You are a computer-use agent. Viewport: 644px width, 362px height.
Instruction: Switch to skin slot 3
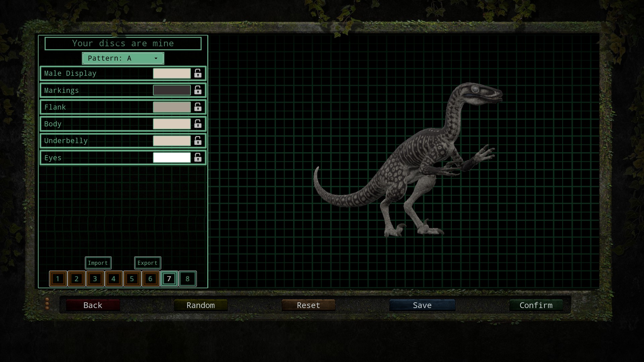pyautogui.click(x=95, y=279)
